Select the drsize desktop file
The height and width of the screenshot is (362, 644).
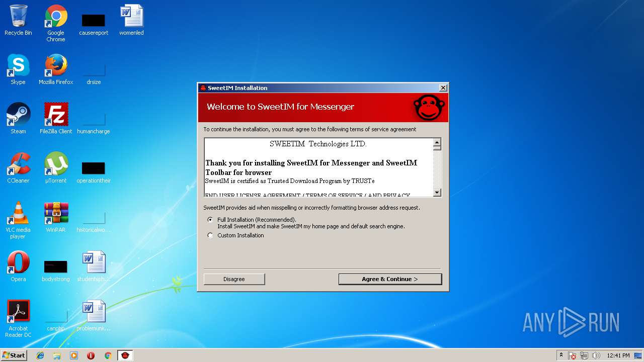(94, 74)
